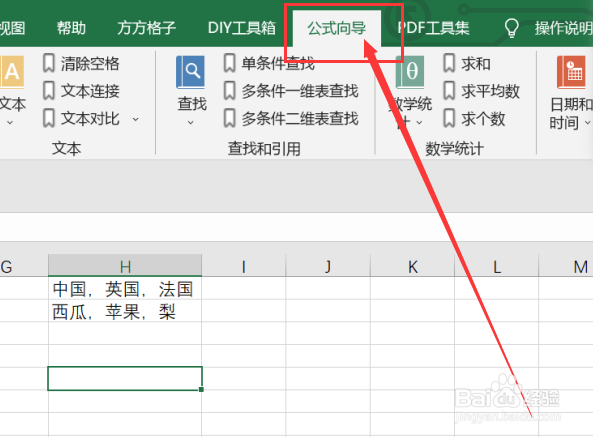Screen dimensions: 593x437
Task: Expand the 数学统计 dropdown arrow
Action: tap(419, 122)
